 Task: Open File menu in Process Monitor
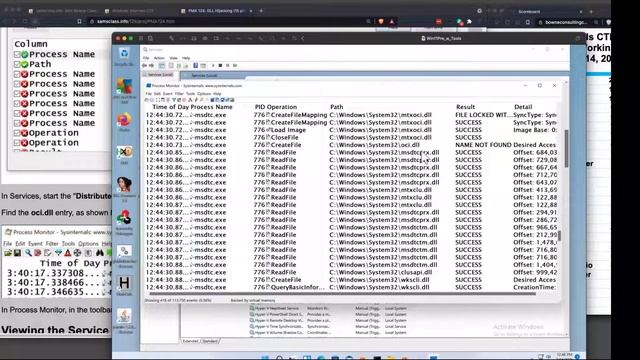(148, 93)
